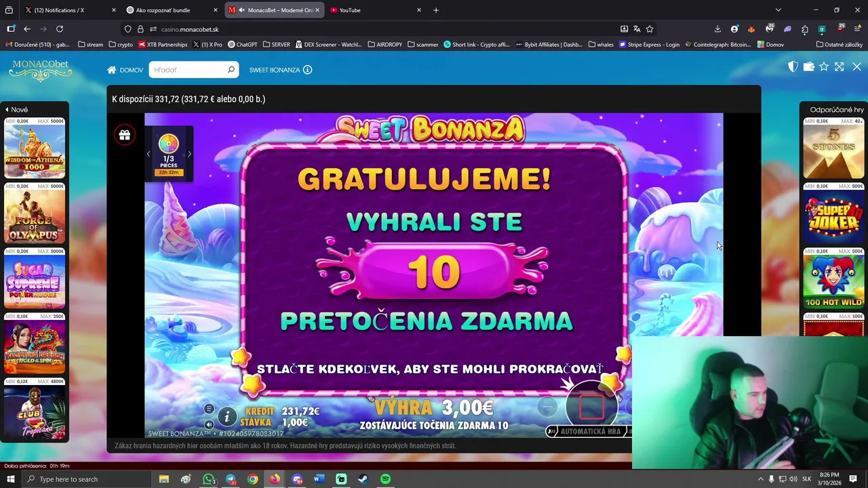Open Club Tropicana game

[35, 409]
